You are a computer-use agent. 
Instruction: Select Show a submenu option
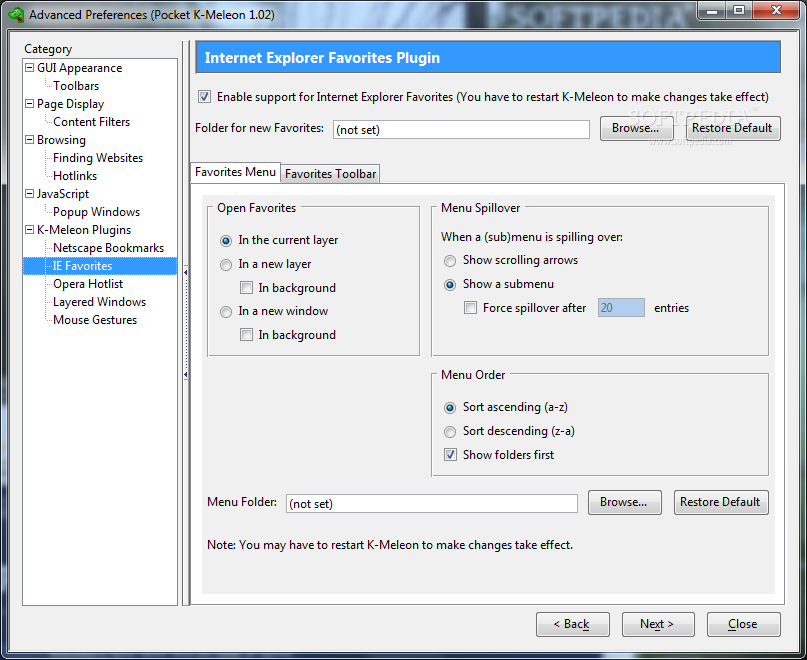pos(450,285)
